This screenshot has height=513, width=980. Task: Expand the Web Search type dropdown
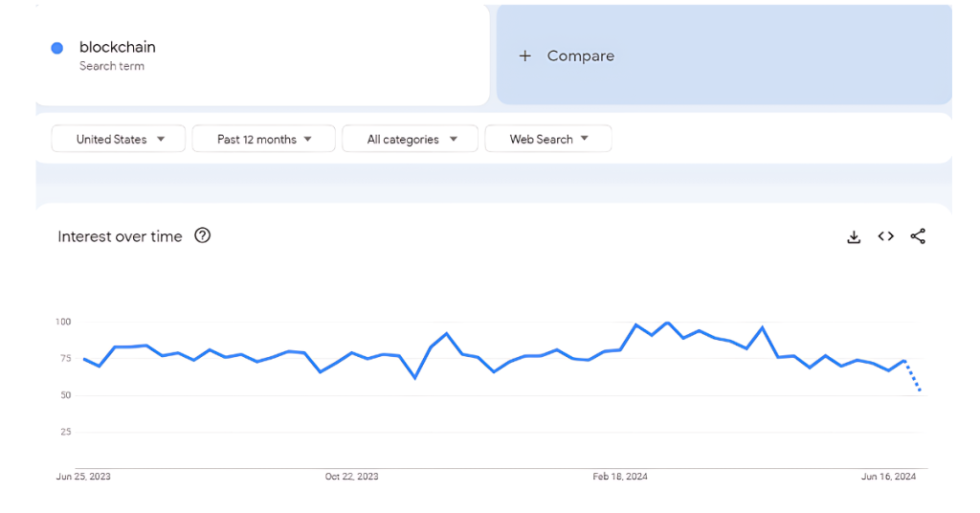click(x=548, y=139)
